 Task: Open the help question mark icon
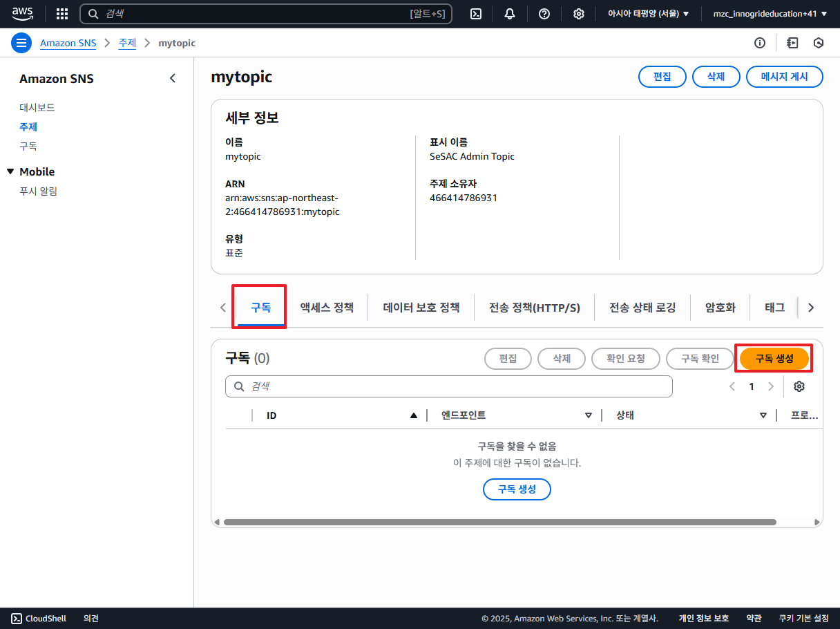(544, 14)
